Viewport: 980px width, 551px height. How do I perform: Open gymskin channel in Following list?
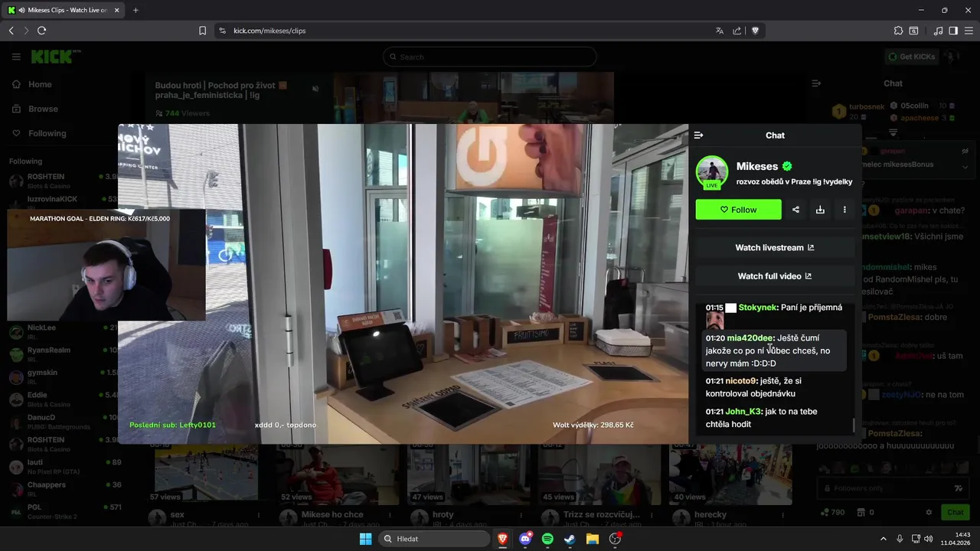pyautogui.click(x=65, y=377)
